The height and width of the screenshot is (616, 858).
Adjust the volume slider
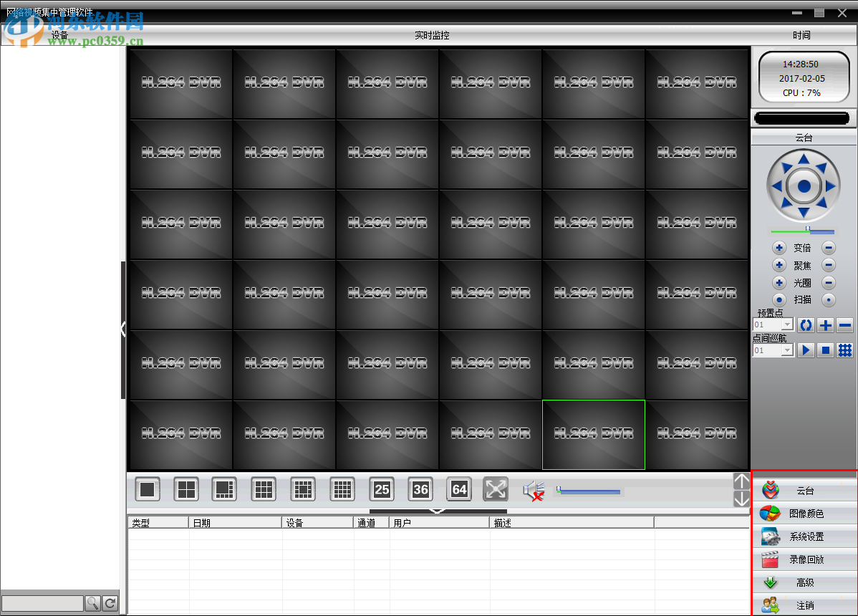pyautogui.click(x=588, y=491)
